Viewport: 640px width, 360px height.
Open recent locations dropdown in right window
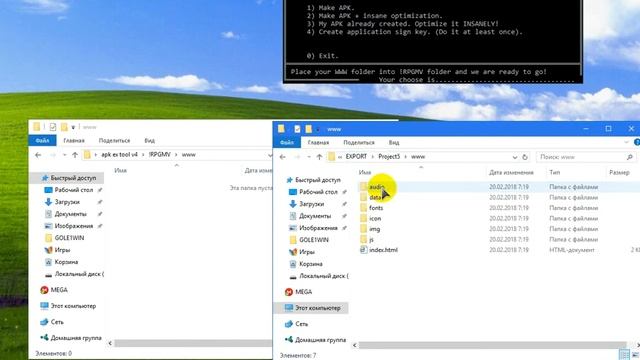tap(309, 157)
